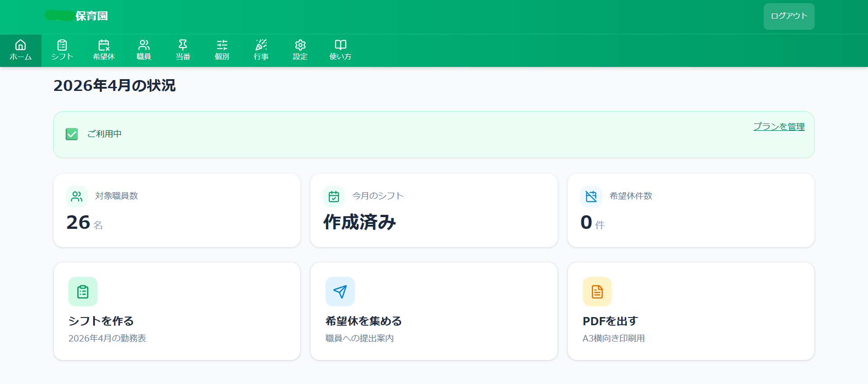Click the orange document icon on PDFを出す card

(x=597, y=292)
